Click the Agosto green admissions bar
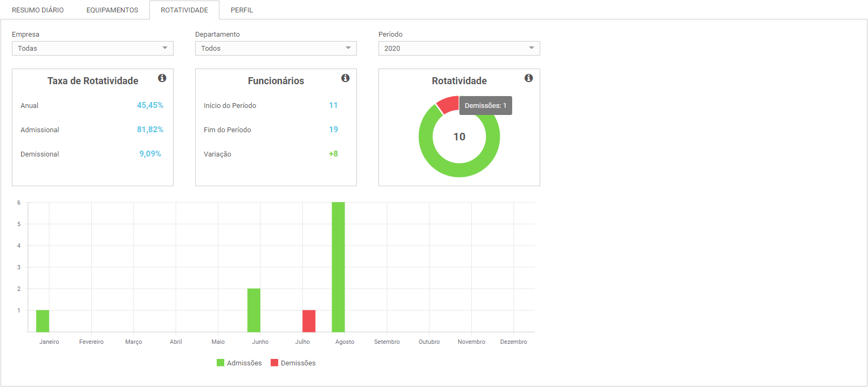The image size is (868, 387). (338, 267)
